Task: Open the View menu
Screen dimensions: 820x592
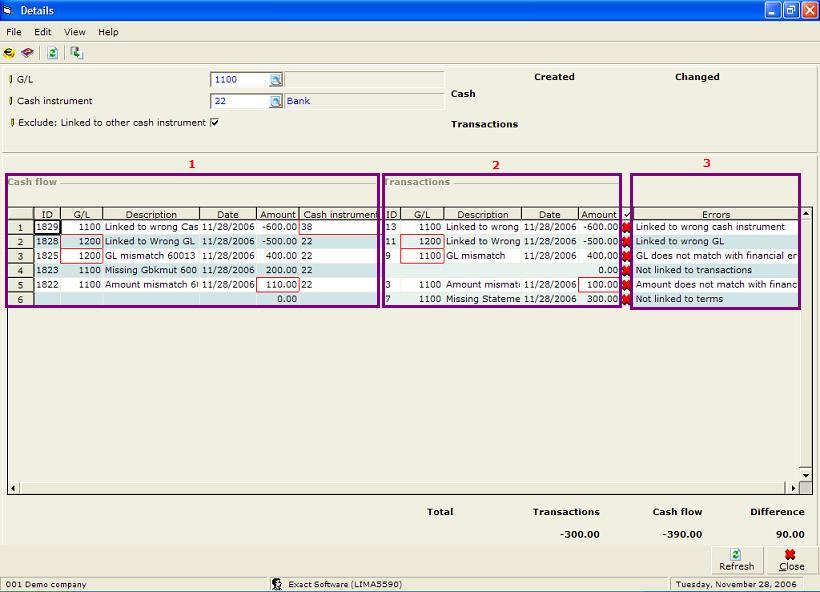Action: 74,32
